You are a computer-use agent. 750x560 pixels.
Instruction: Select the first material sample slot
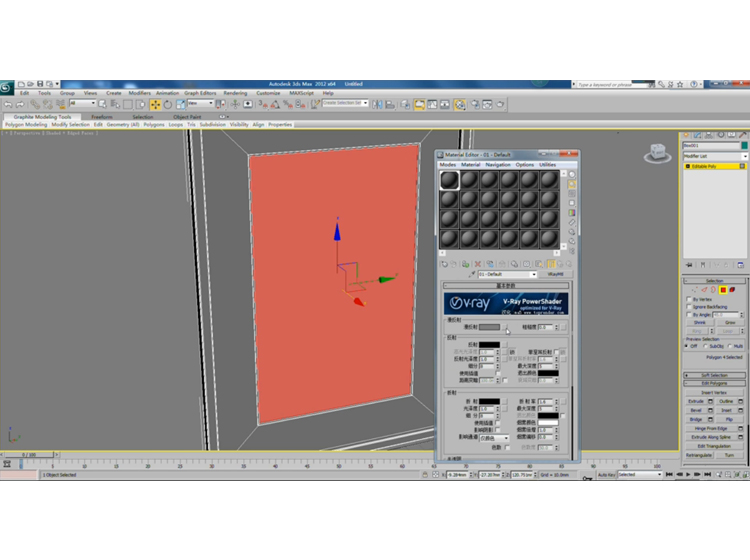pyautogui.click(x=450, y=180)
